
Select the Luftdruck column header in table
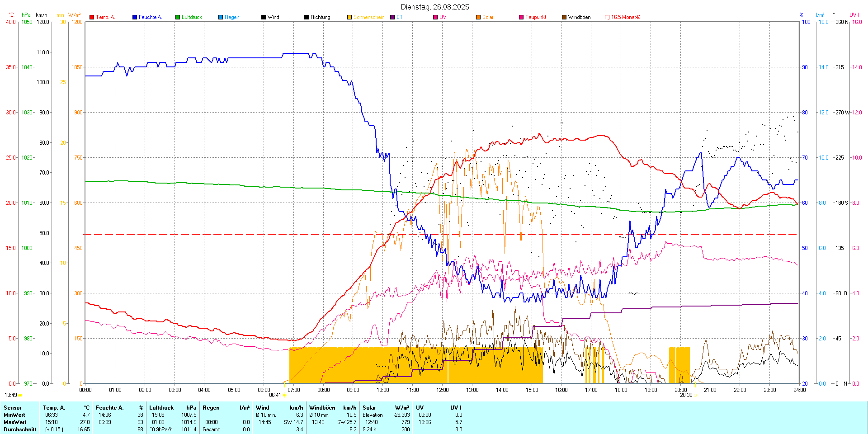[161, 408]
